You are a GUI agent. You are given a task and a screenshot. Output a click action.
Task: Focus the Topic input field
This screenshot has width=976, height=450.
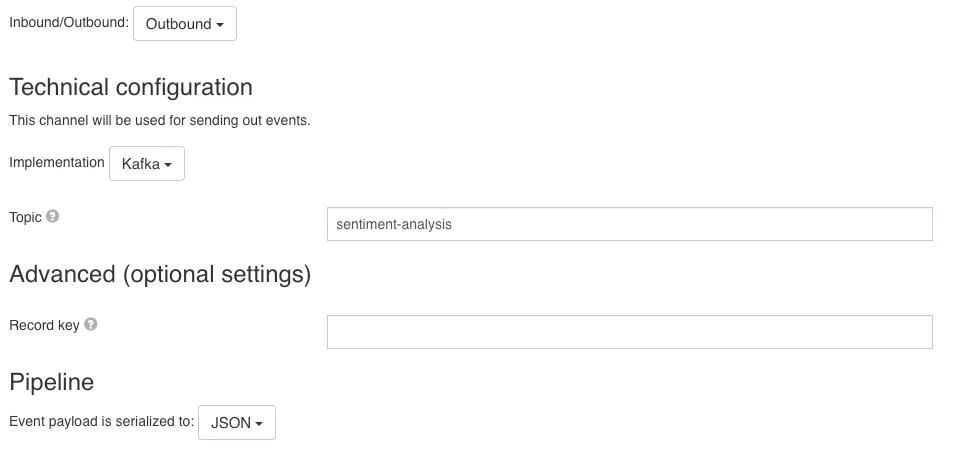[630, 224]
